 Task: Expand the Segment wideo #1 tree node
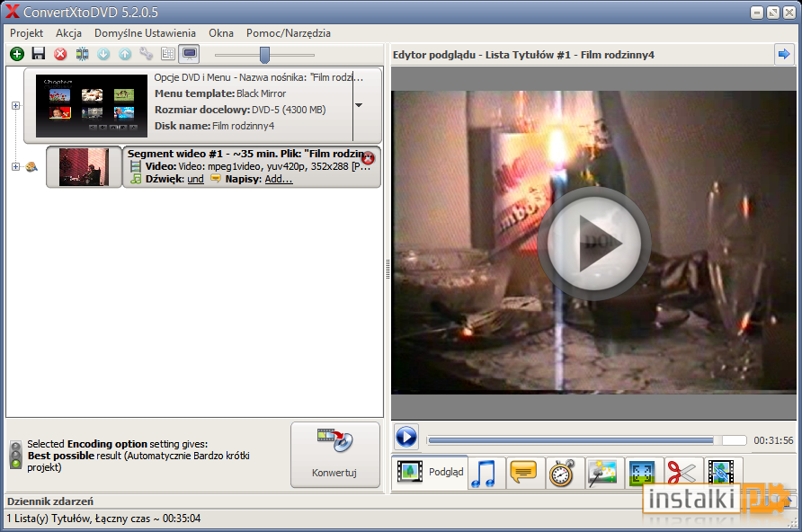click(16, 166)
